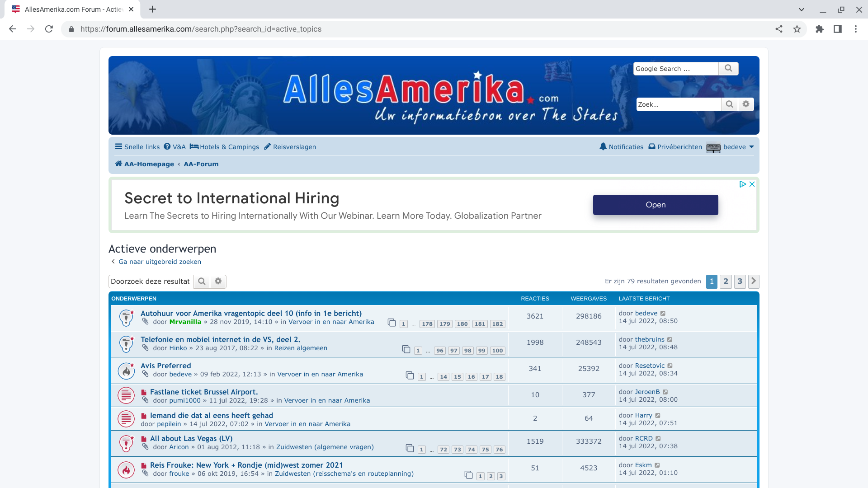The image size is (868, 488).
Task: Click go-to-last-post icon beside thebruins
Action: [670, 340]
